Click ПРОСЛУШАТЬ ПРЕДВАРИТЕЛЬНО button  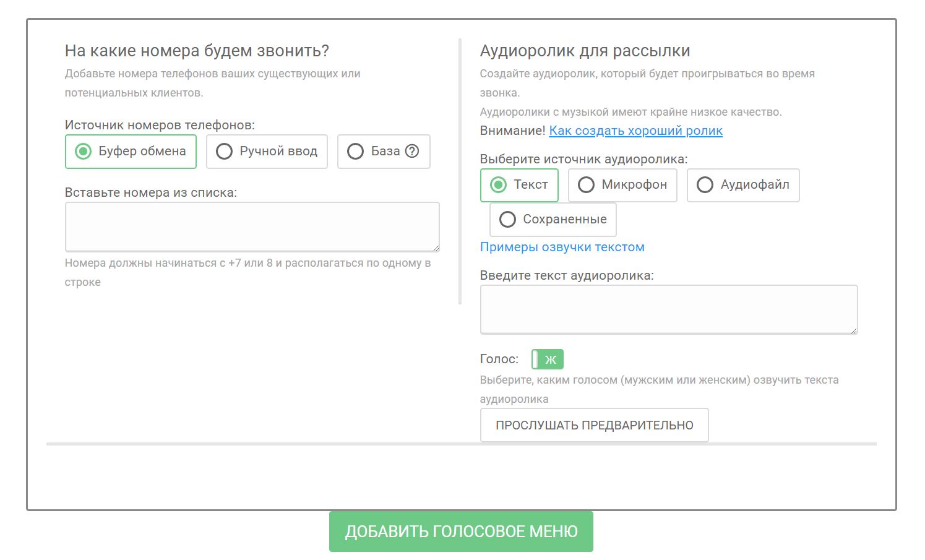coord(594,425)
